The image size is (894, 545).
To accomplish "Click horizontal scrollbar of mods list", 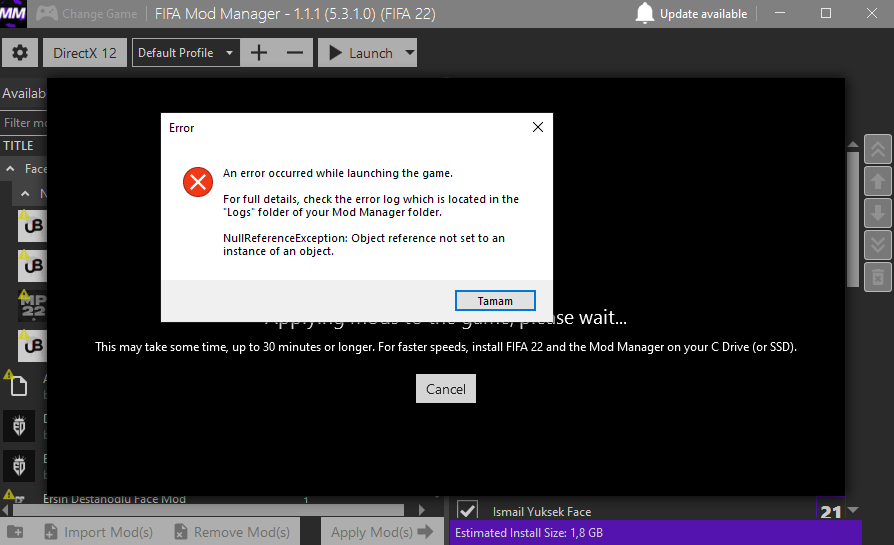I will pos(208,510).
